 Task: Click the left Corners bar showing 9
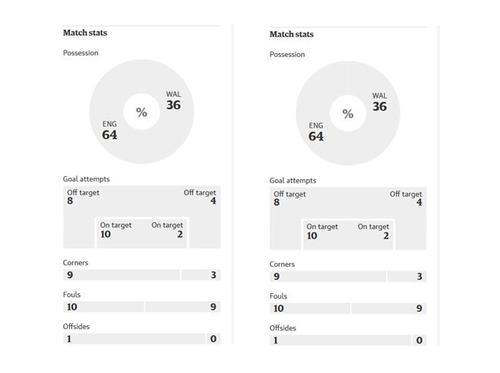121,275
